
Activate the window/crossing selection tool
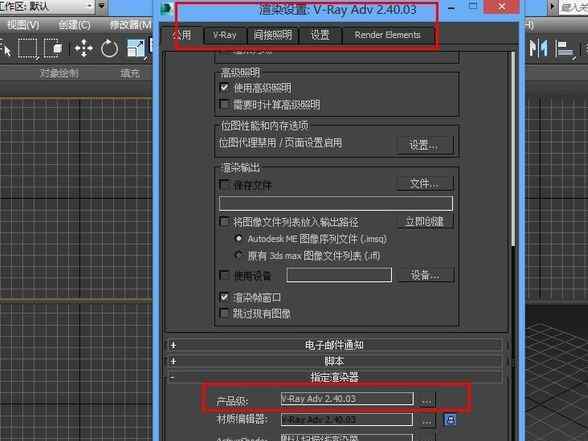(x=53, y=48)
